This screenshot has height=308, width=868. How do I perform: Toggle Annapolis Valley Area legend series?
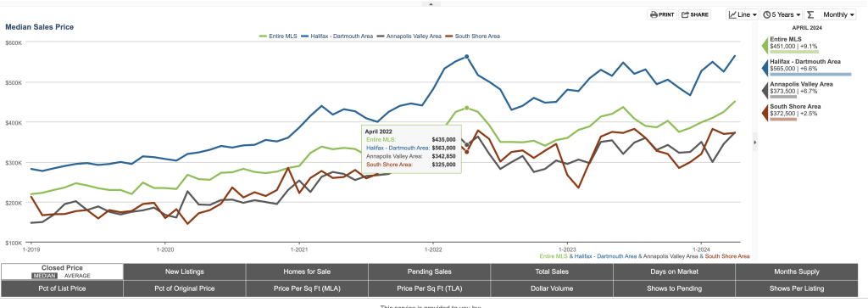click(409, 36)
